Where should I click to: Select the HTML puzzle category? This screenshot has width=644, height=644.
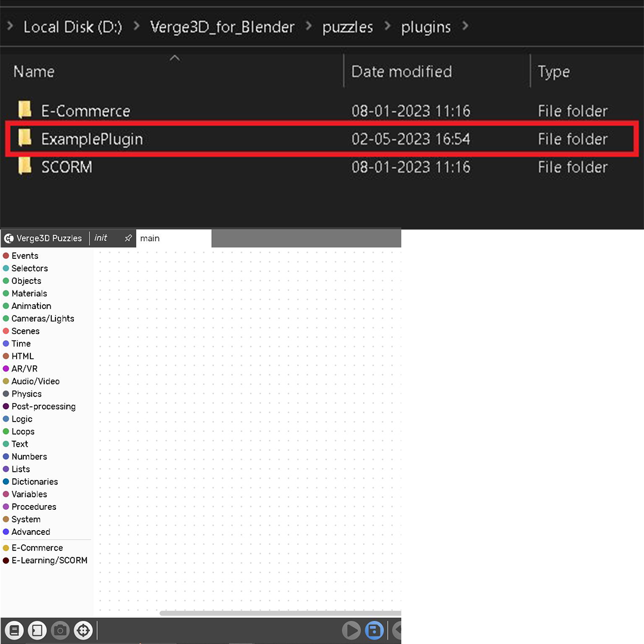pos(23,356)
